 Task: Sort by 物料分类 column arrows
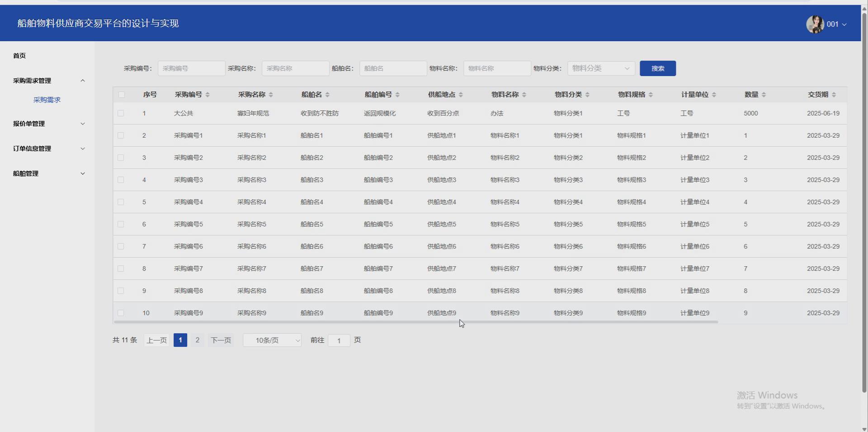587,94
